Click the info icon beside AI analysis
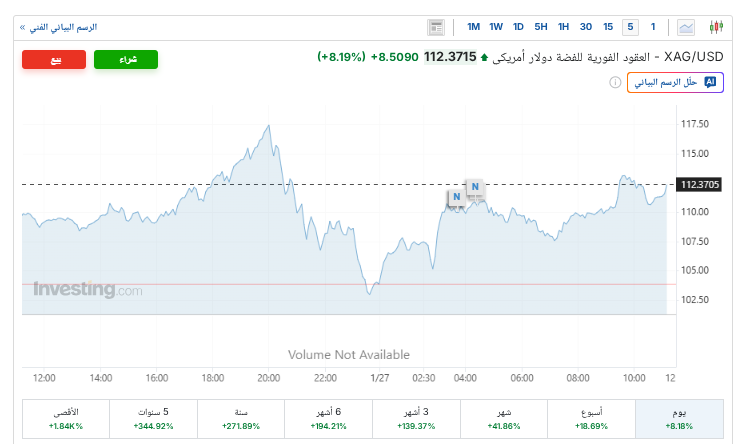 coord(615,82)
